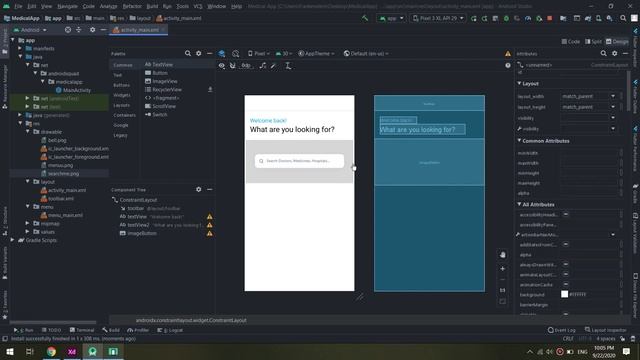The width and height of the screenshot is (640, 360).
Task: Switch editor to Split view
Action: coord(593,42)
